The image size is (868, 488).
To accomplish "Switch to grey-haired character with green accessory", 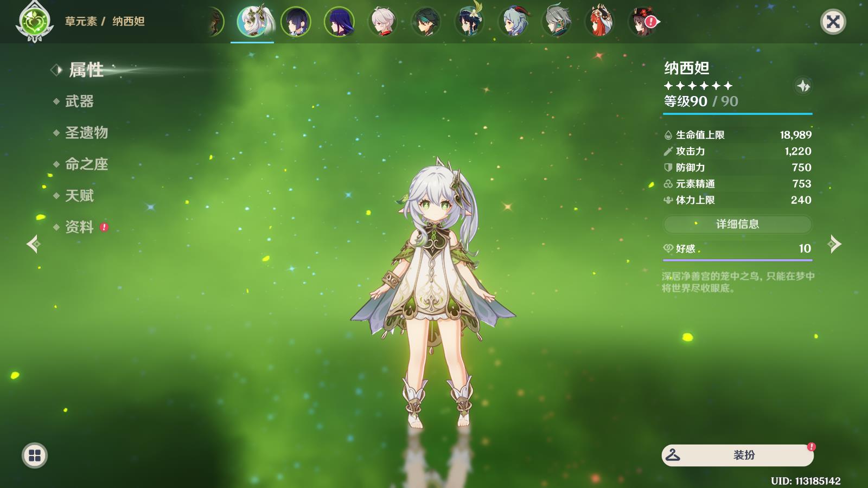I will (x=556, y=22).
